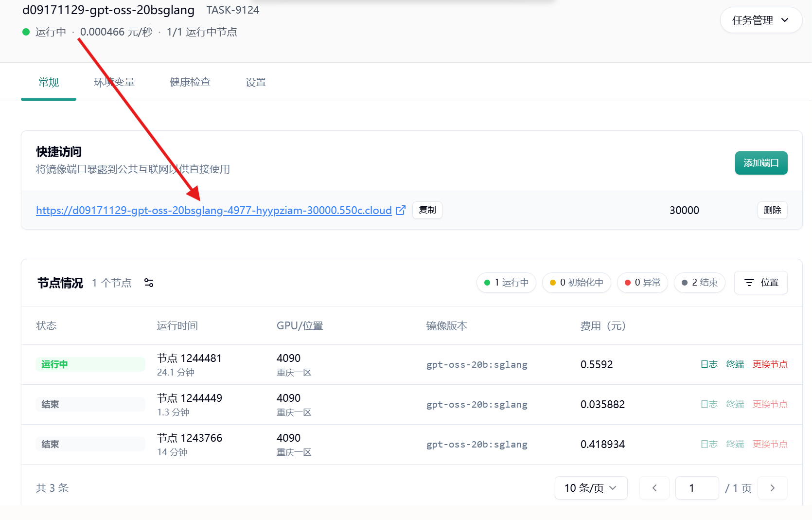Go to the previous page arrow
This screenshot has width=812, height=520.
[x=654, y=488]
